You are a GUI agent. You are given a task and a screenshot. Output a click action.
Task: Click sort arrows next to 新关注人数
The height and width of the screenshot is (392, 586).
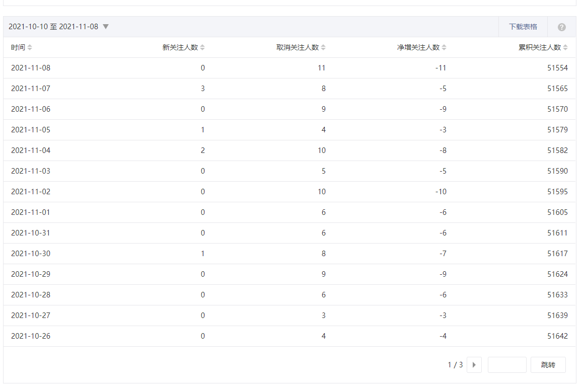coord(202,47)
